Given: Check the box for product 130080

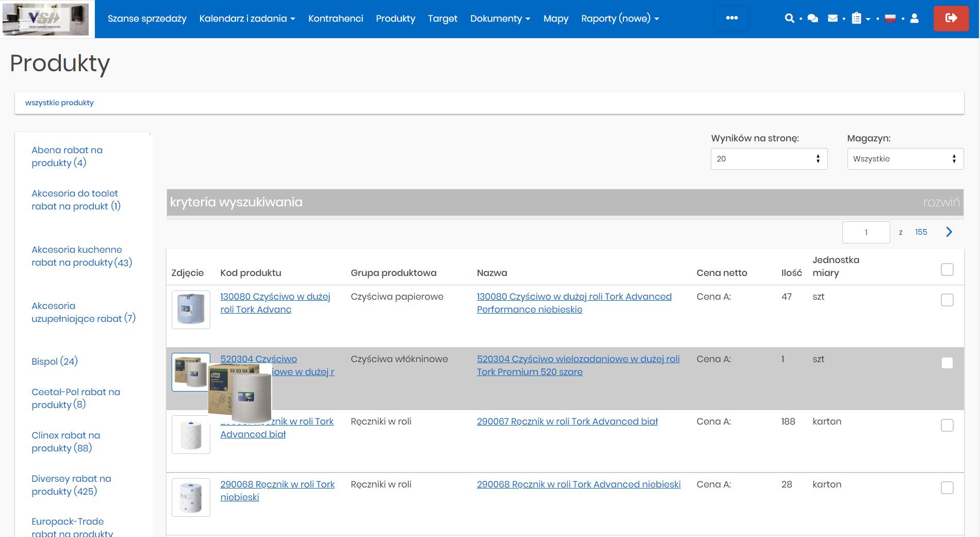Looking at the screenshot, I should click(946, 300).
